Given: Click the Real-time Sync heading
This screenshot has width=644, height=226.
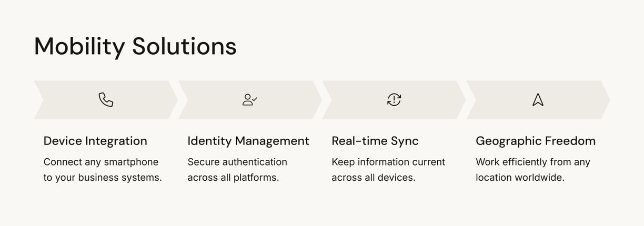Looking at the screenshot, I should tap(375, 141).
